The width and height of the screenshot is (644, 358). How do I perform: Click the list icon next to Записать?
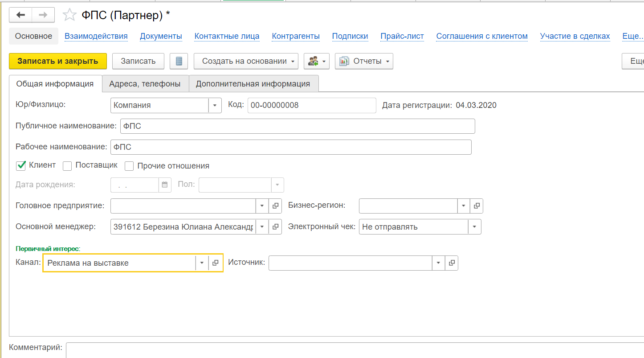179,61
